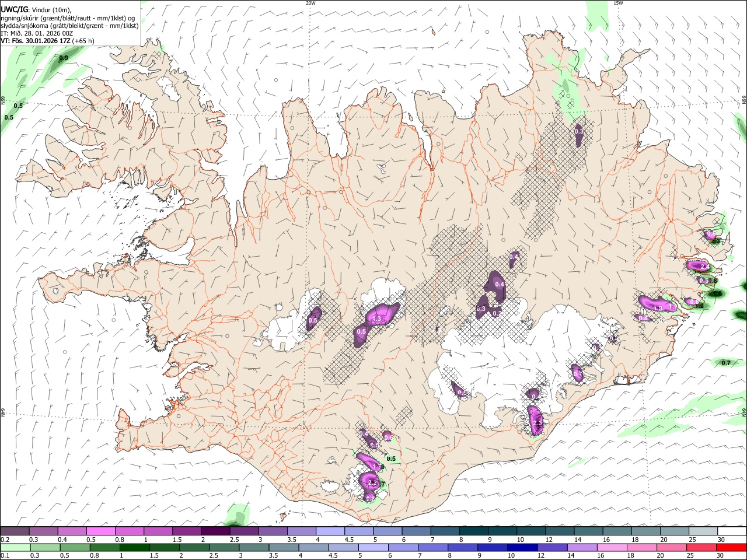Click the upper legend swatch for 10–12 mm

click(x=530, y=531)
